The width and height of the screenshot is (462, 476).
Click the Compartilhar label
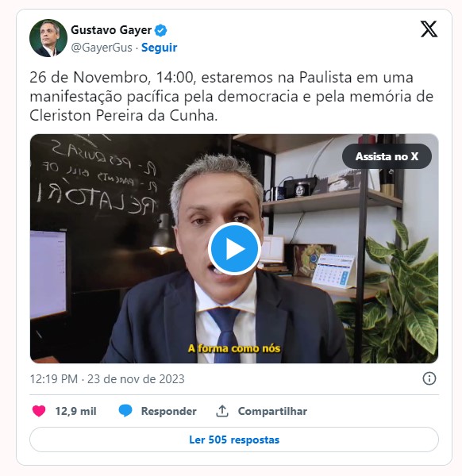[272, 411]
